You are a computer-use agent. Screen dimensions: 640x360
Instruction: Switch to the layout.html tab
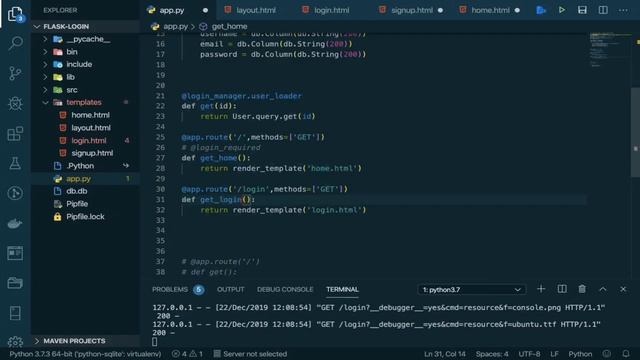coord(256,10)
